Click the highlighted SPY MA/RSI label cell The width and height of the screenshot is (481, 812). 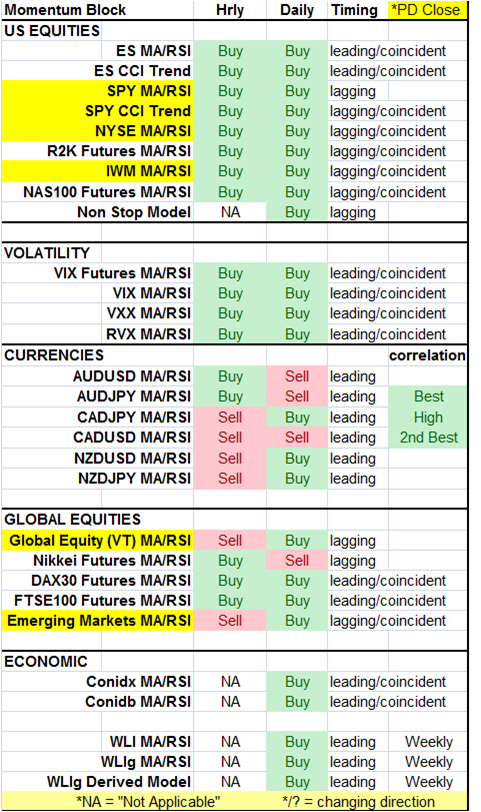[x=97, y=91]
